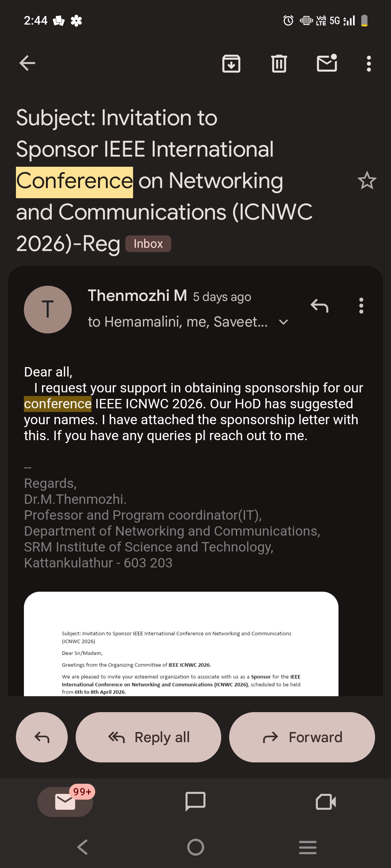
Task: Open the top-right overflow menu
Action: tap(369, 64)
